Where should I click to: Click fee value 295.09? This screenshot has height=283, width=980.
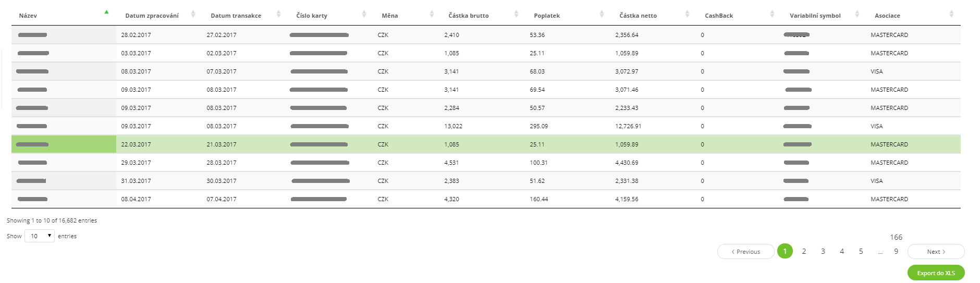click(538, 126)
